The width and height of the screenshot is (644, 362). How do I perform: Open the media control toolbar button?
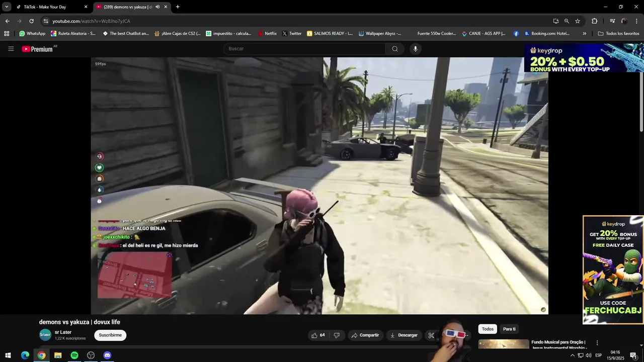click(612, 21)
